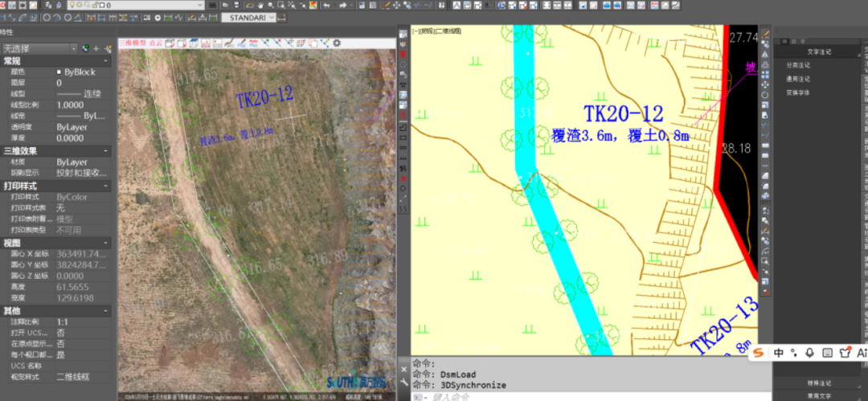Screen dimensions: 868x401
Task: Click the 宽度 value 129.6198
Action: (x=75, y=298)
